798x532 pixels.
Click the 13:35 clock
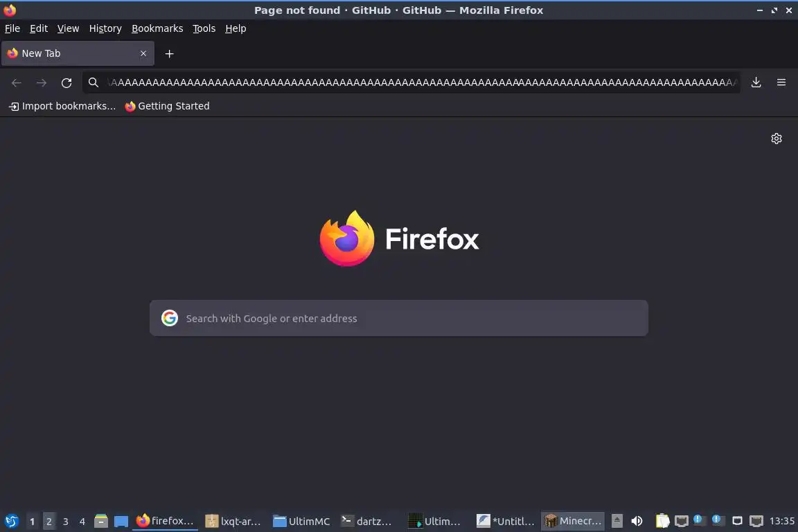(781, 522)
